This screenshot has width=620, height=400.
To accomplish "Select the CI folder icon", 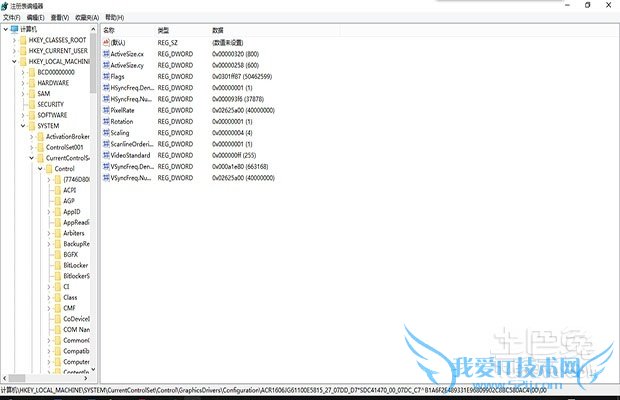I will pos(58,287).
